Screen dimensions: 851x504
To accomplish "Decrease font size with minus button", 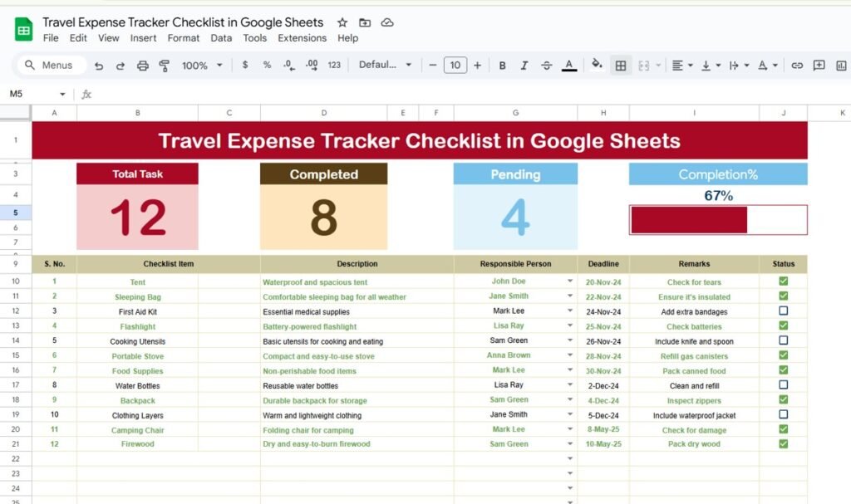I will pyautogui.click(x=432, y=65).
